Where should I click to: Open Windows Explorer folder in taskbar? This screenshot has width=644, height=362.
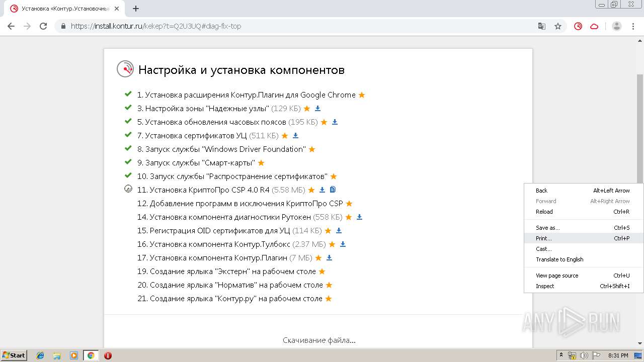pyautogui.click(x=57, y=355)
